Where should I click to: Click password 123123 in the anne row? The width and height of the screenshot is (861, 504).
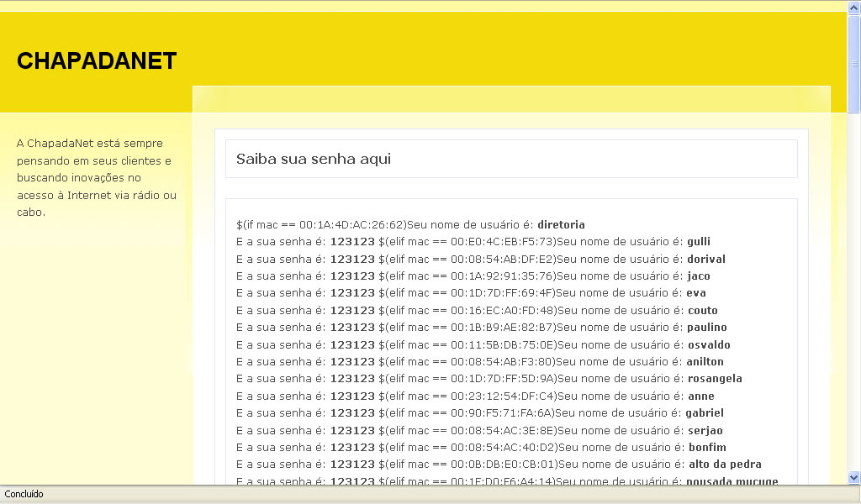(352, 396)
